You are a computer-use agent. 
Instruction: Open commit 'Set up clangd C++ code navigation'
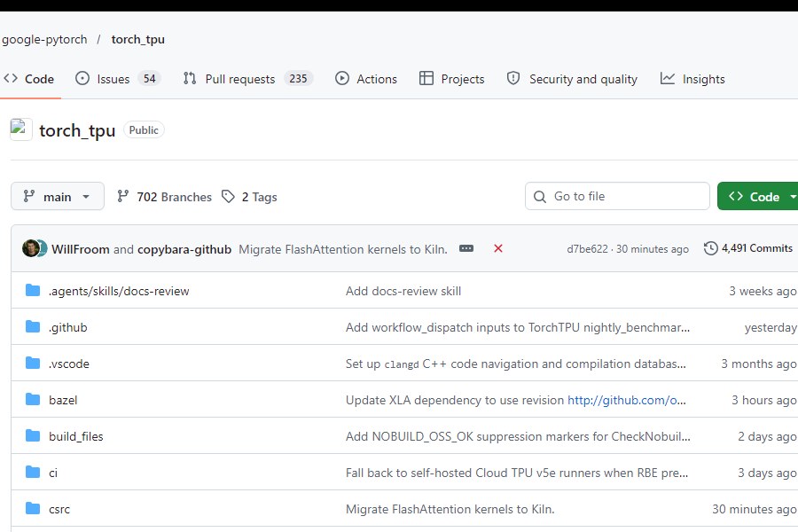tap(515, 364)
